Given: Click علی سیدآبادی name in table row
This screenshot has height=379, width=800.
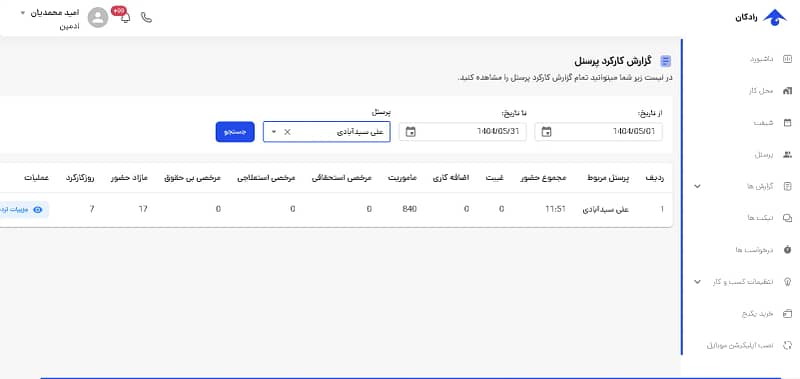Looking at the screenshot, I should (x=606, y=209).
